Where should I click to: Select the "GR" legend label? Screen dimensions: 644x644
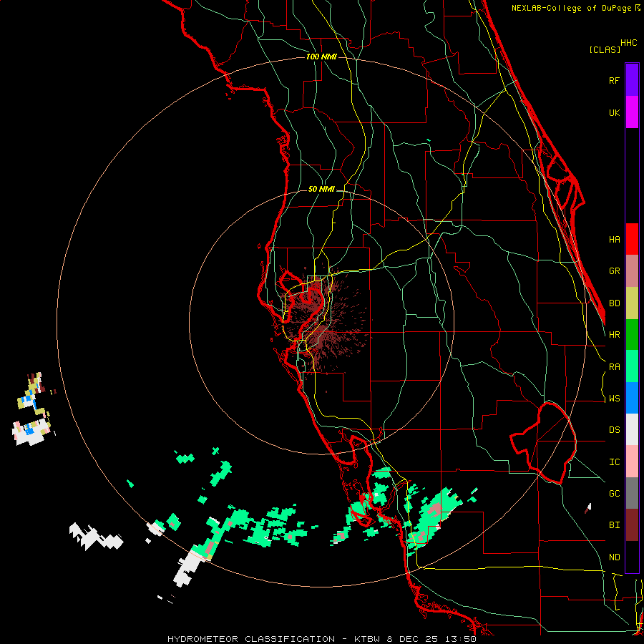tap(614, 271)
